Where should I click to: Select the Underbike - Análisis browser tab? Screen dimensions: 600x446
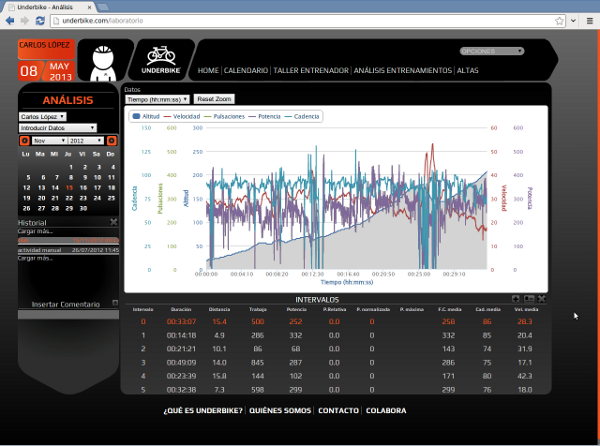point(48,7)
